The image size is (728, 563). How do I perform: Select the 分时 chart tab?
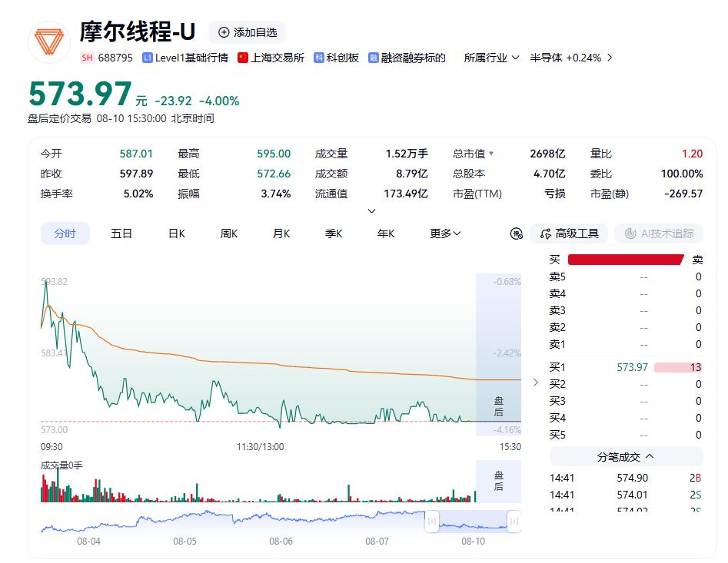65,233
